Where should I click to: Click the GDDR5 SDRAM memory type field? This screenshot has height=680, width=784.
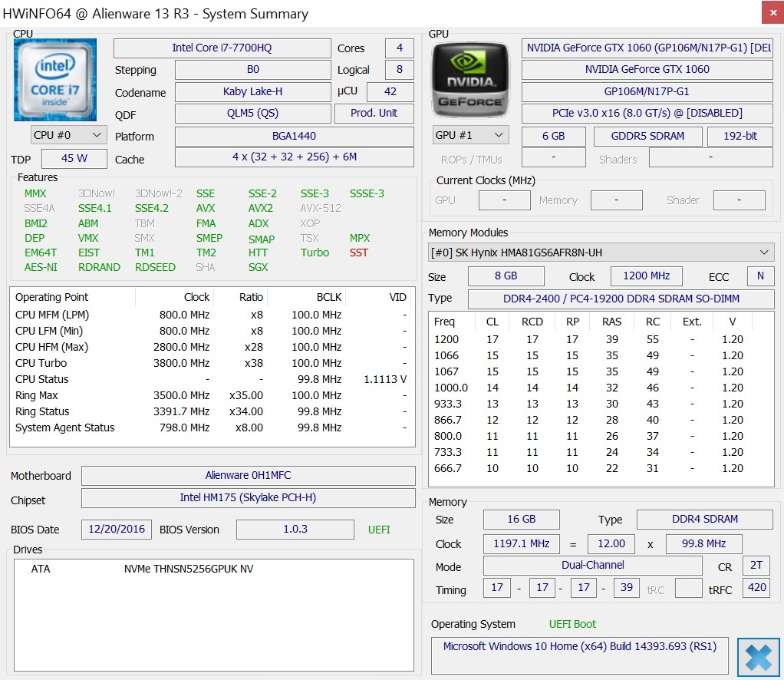pos(648,136)
